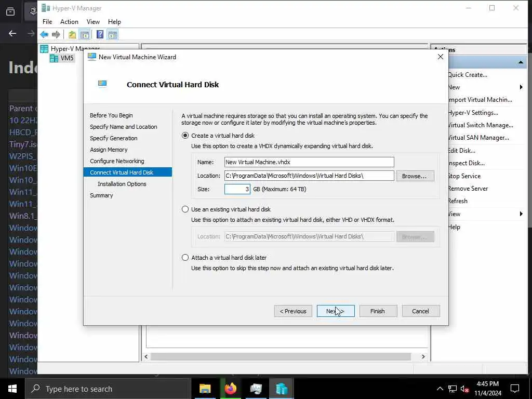Open the View menu
Image resolution: width=532 pixels, height=399 pixels.
click(x=93, y=22)
